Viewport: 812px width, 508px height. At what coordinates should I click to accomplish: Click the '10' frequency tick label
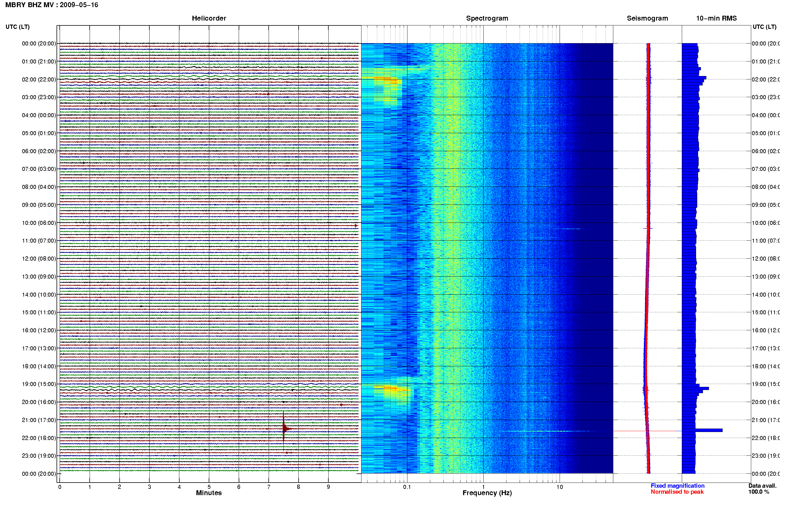click(560, 487)
